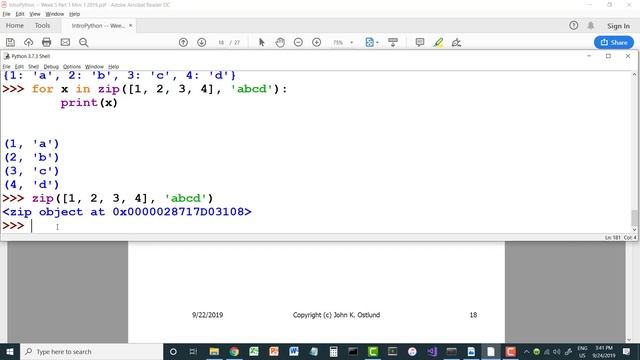Add a comment sticky note in Acrobat

[x=420, y=42]
